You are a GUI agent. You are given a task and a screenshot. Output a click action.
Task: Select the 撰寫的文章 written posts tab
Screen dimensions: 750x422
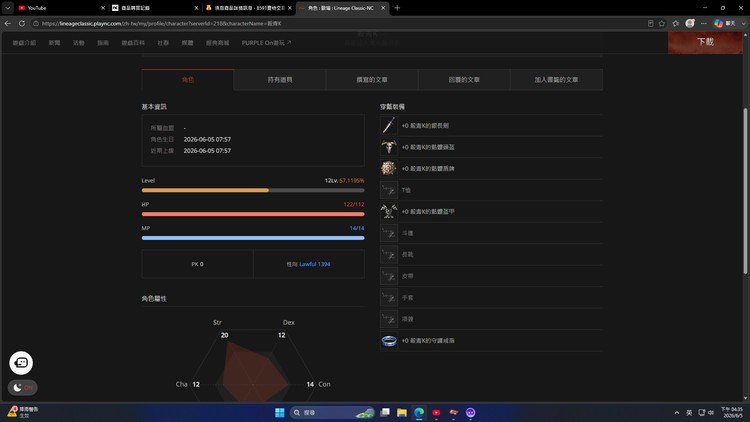point(372,80)
